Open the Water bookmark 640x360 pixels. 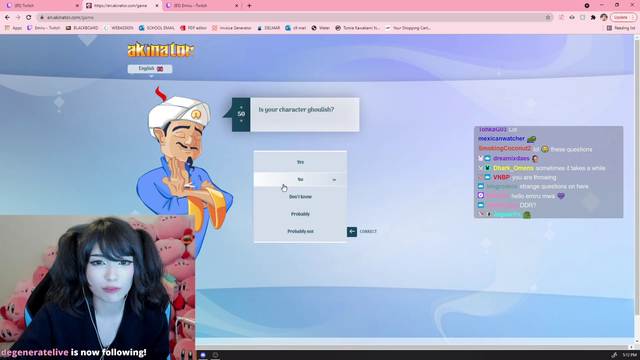click(321, 28)
